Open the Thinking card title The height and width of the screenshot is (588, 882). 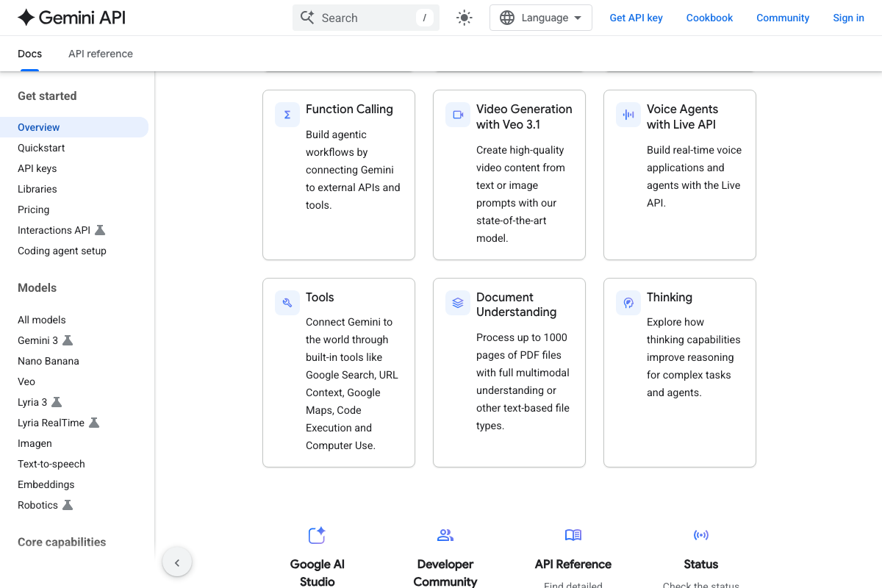tap(670, 297)
